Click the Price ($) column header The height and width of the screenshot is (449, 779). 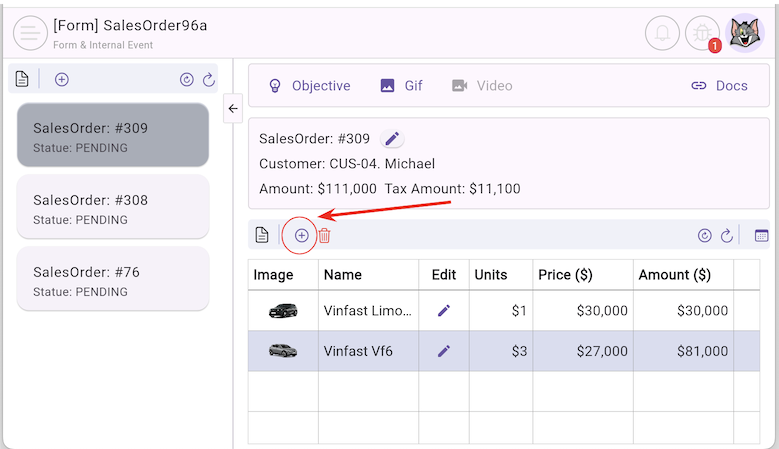tap(568, 275)
